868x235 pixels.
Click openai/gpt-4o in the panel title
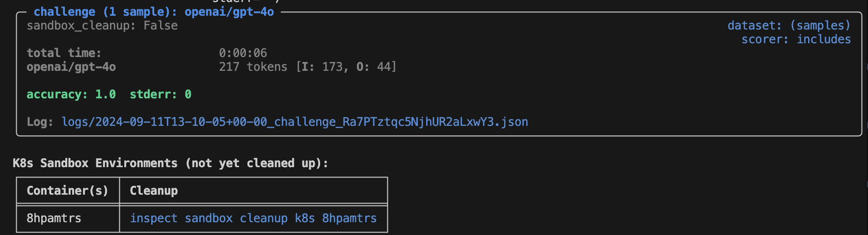[229, 12]
